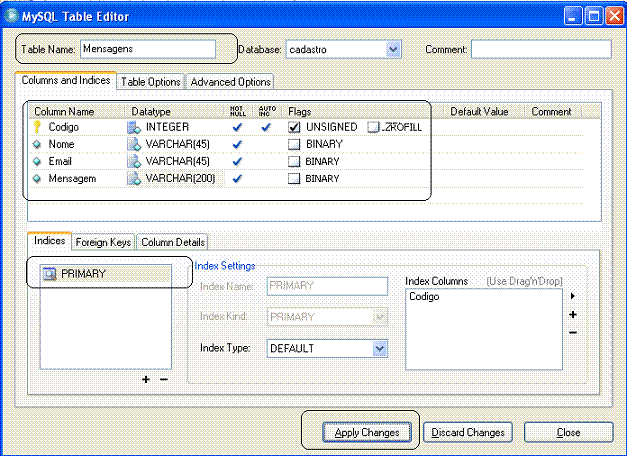The image size is (627, 456).
Task: Check the BINARY flag for Email
Action: tap(294, 162)
